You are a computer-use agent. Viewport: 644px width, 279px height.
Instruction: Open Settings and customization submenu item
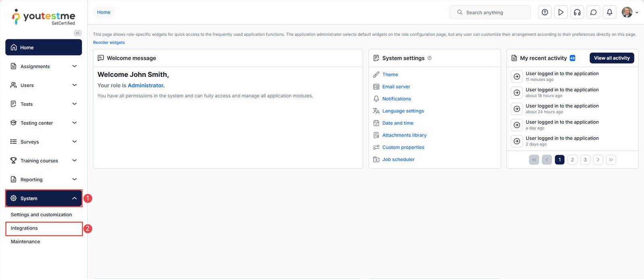pos(41,215)
